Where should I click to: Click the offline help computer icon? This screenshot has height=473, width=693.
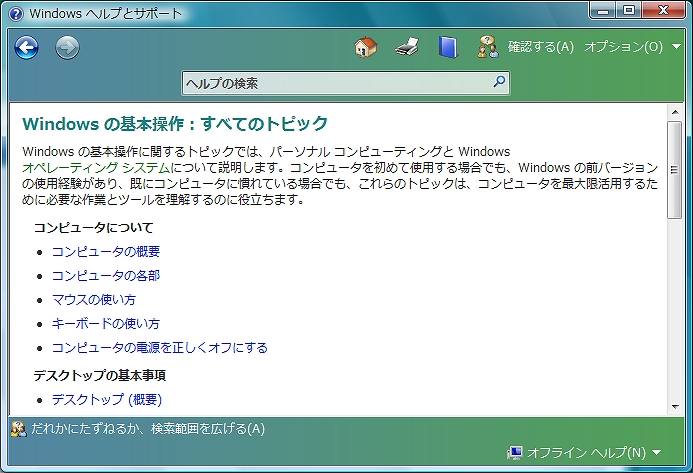pyautogui.click(x=515, y=452)
